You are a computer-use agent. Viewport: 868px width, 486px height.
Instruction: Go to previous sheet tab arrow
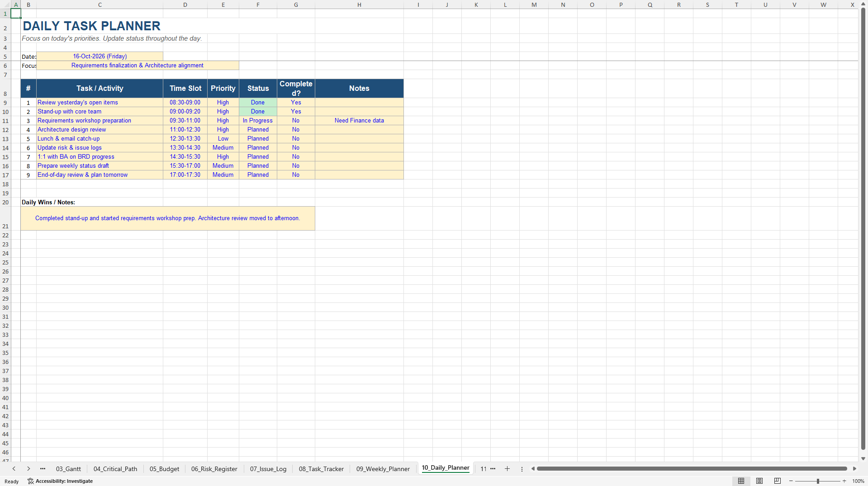(x=14, y=469)
